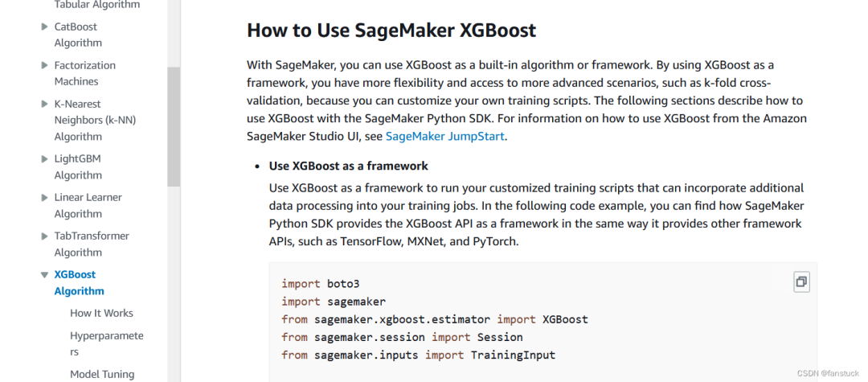This screenshot has height=382, width=868.
Task: Open the LightGBM Algorithm page
Action: [x=78, y=166]
